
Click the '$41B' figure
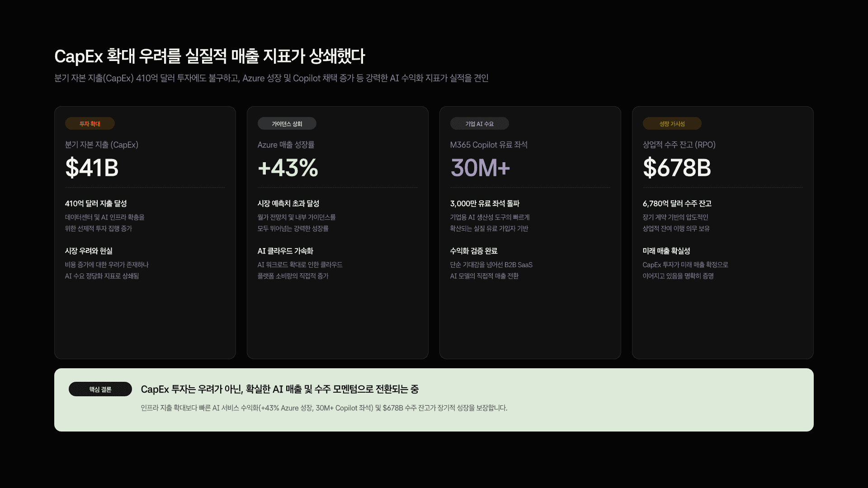click(x=92, y=168)
